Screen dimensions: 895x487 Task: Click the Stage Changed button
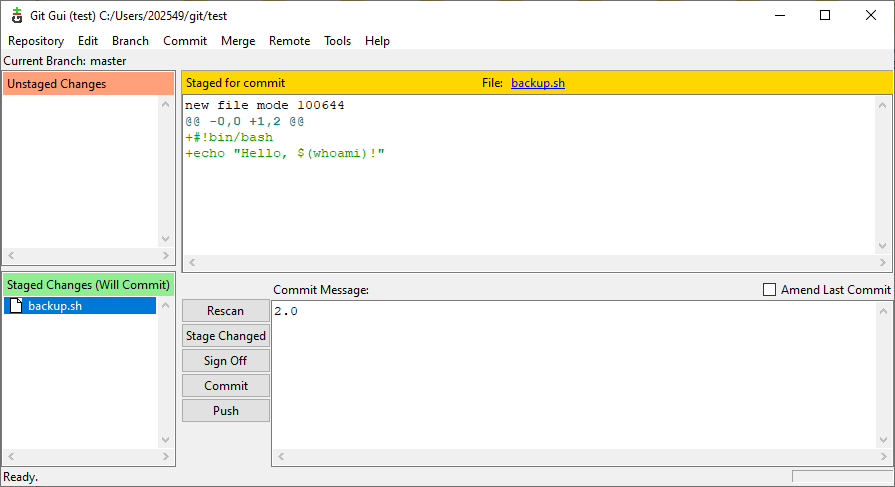(225, 336)
